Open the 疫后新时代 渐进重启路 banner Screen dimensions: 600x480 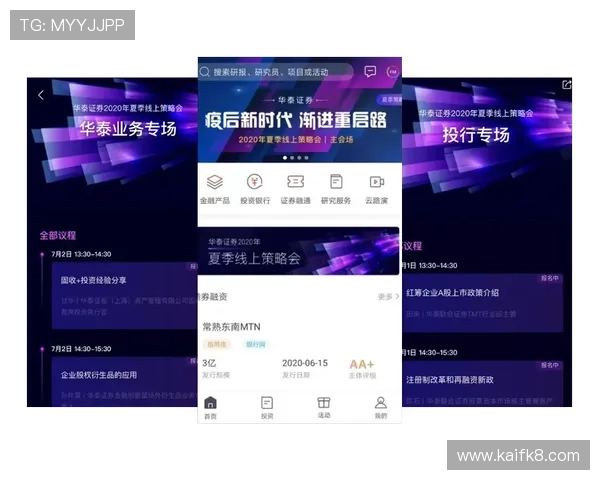(x=300, y=121)
